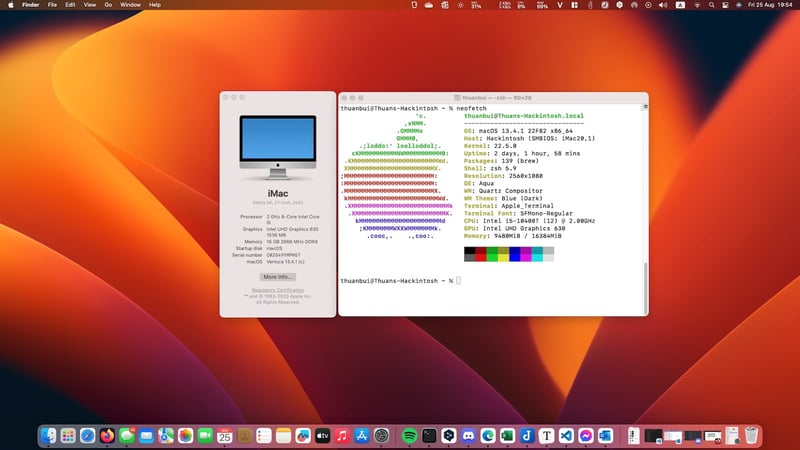
Task: Open Spotify in the Dock
Action: [409, 436]
